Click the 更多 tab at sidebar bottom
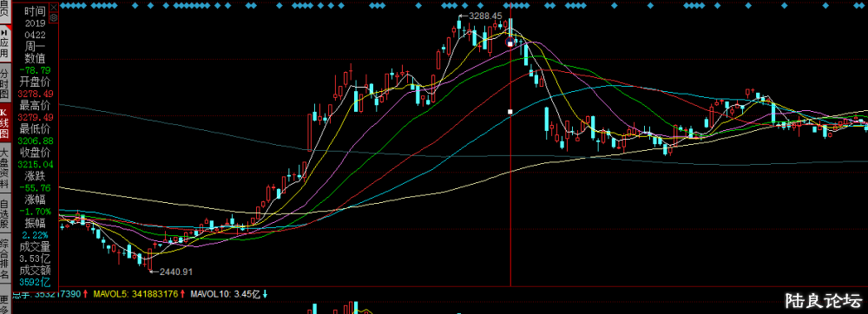The width and height of the screenshot is (868, 314). click(5, 303)
